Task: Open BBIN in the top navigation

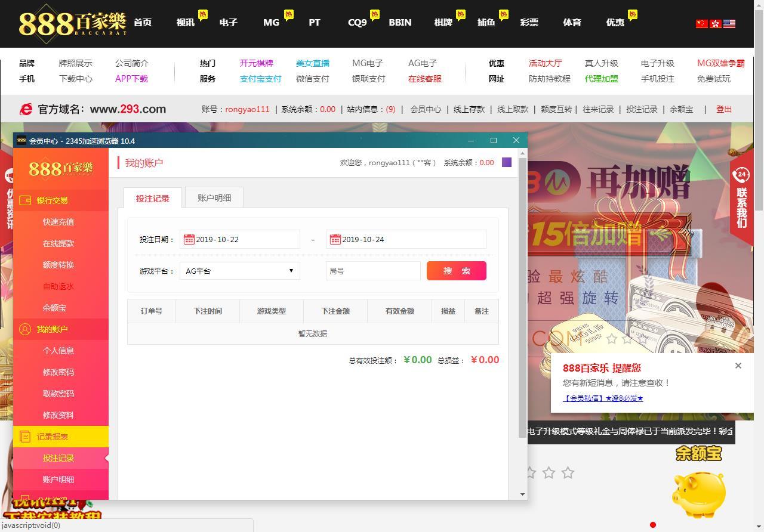Action: pyautogui.click(x=400, y=22)
